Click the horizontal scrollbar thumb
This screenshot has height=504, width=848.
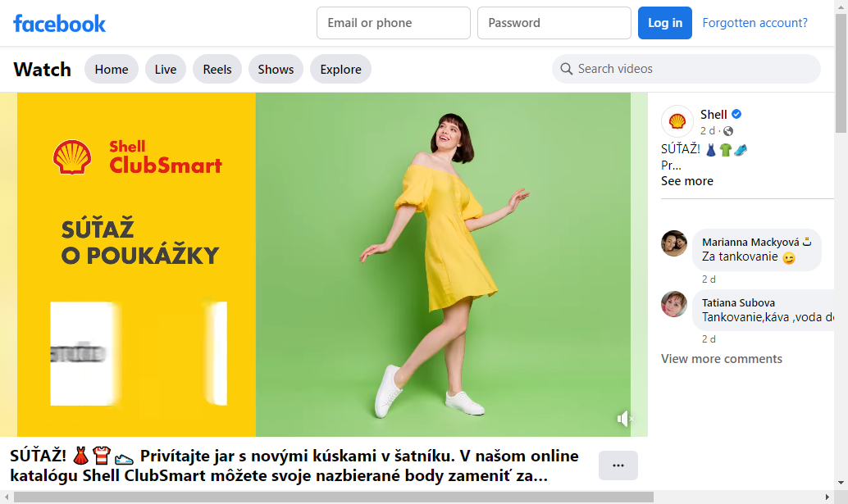[x=334, y=497]
